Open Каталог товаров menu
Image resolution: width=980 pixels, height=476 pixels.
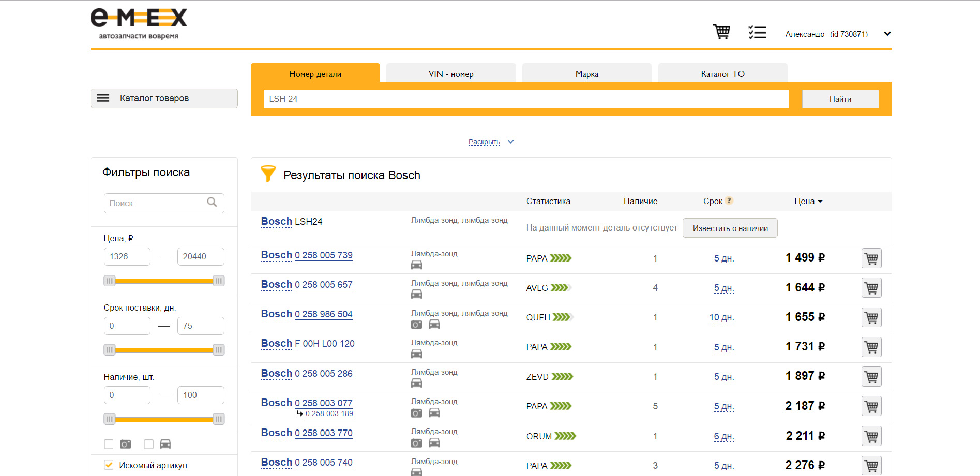click(164, 98)
